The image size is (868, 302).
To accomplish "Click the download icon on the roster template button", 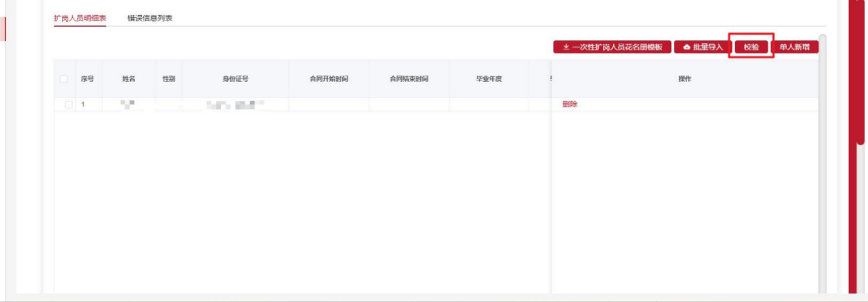I will pyautogui.click(x=565, y=47).
